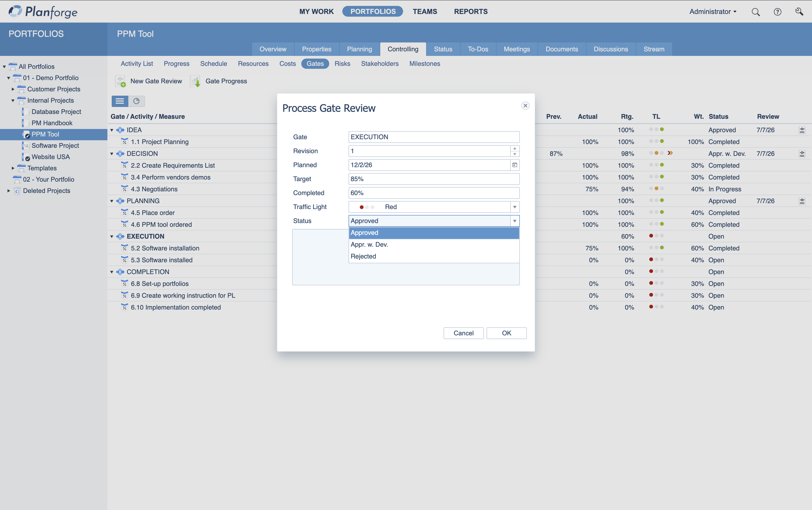Screen dimensions: 812x510
Task: Open the Traffic Light dropdown arrow
Action: tap(515, 207)
